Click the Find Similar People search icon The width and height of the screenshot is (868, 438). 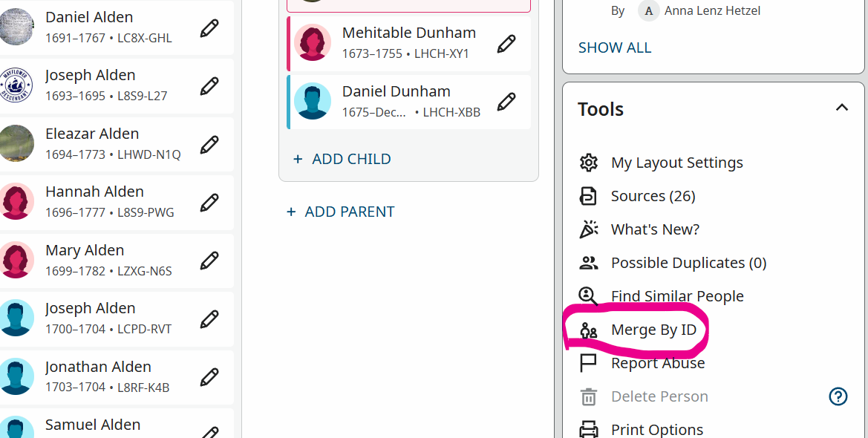tap(588, 296)
